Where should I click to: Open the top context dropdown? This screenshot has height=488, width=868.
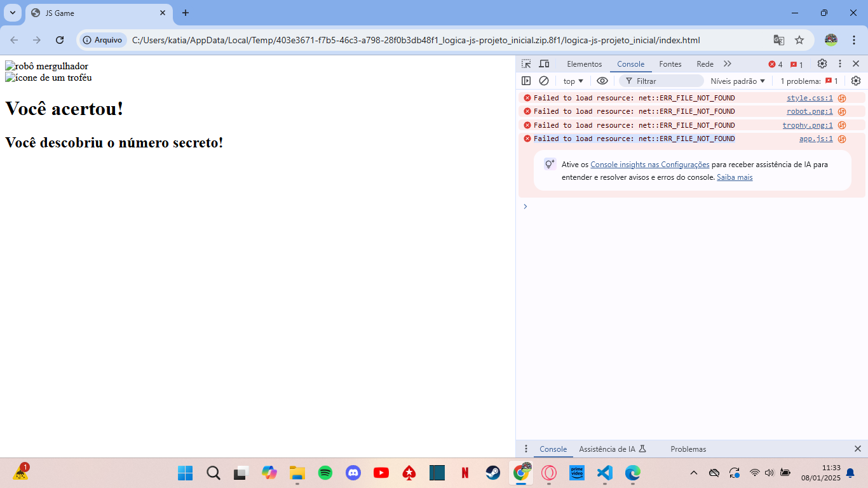(573, 81)
